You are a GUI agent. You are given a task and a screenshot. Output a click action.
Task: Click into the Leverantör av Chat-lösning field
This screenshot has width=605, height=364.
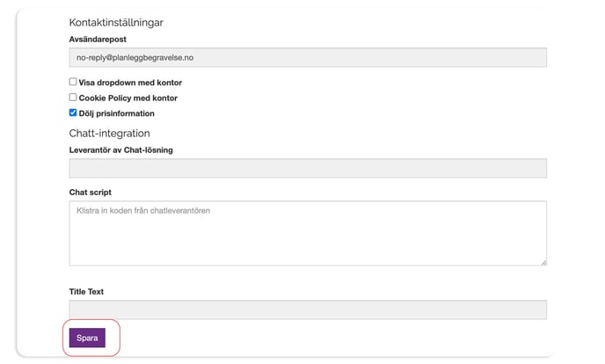tap(308, 168)
